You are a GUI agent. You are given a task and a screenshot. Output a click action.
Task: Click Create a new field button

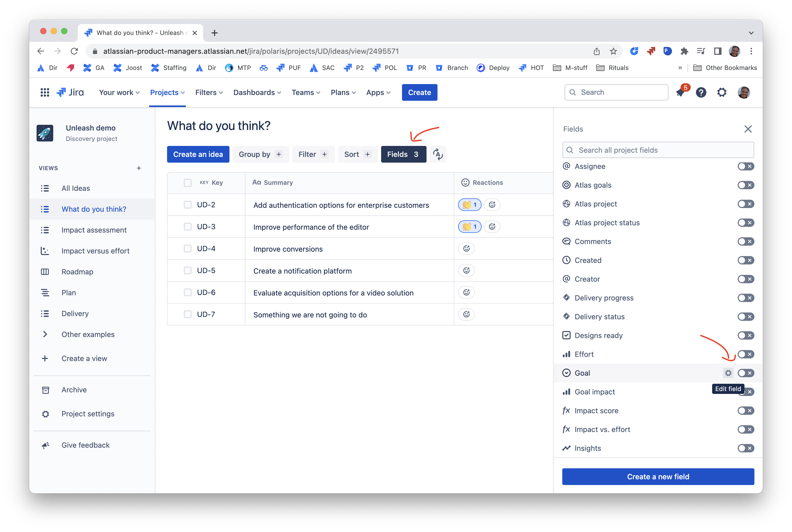(x=658, y=476)
